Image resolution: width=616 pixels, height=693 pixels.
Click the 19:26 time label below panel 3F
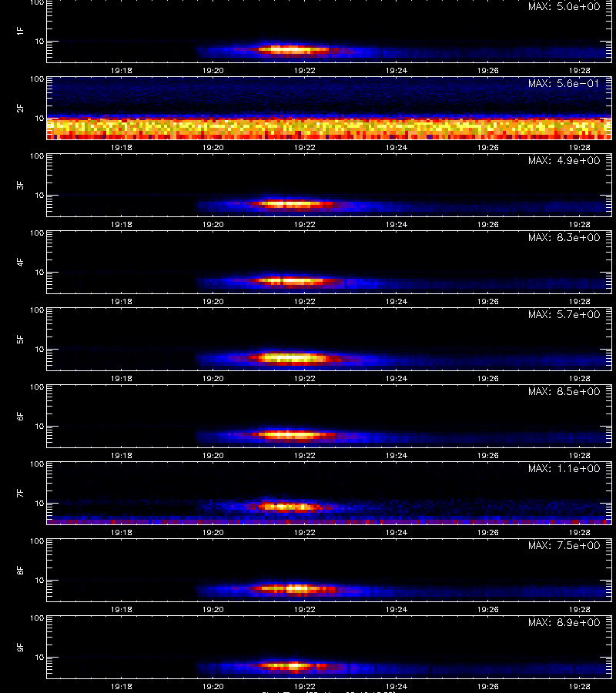coord(488,225)
